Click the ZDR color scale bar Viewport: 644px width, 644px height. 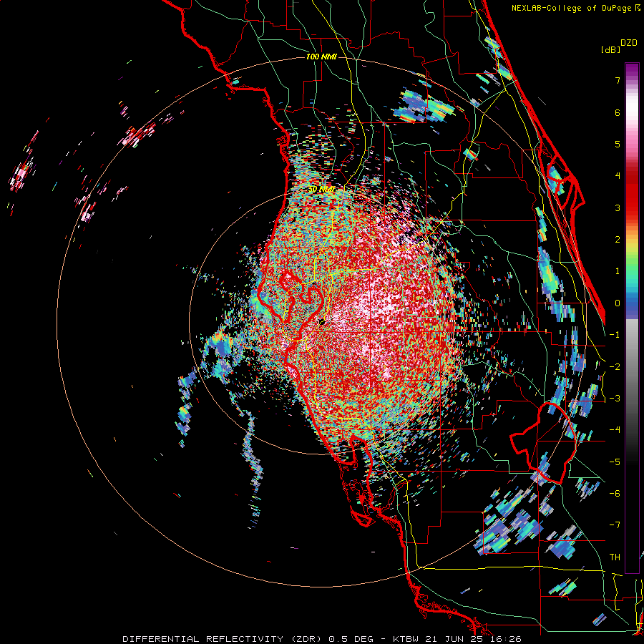coord(632,318)
